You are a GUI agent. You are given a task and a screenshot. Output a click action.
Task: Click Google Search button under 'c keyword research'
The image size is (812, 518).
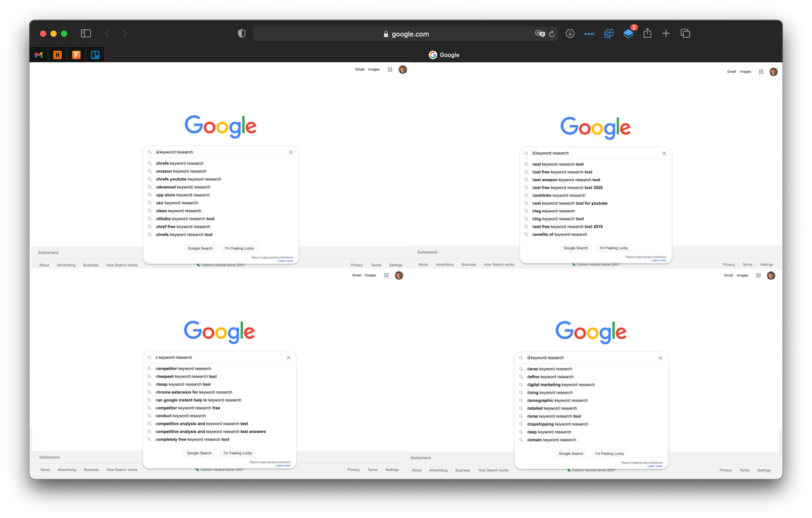199,453
